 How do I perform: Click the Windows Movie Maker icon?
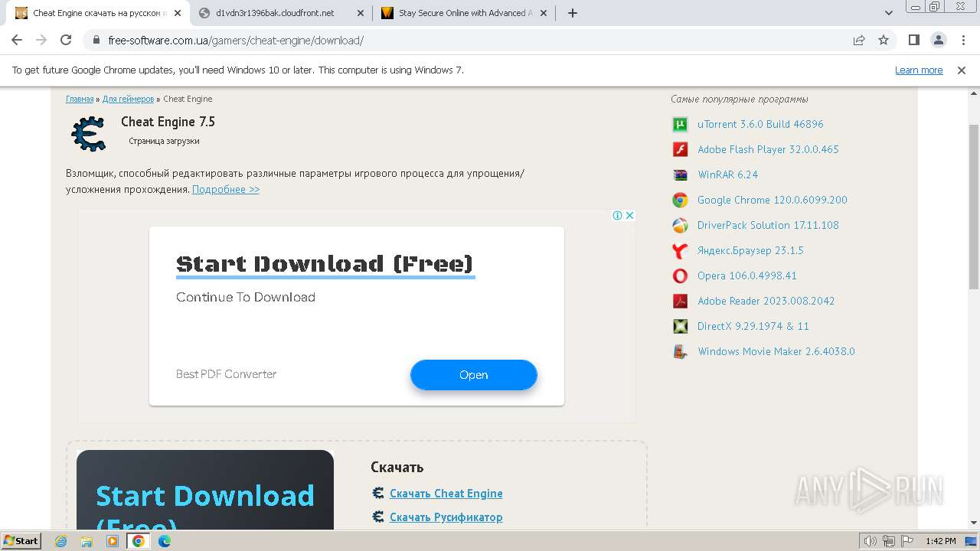click(x=680, y=351)
